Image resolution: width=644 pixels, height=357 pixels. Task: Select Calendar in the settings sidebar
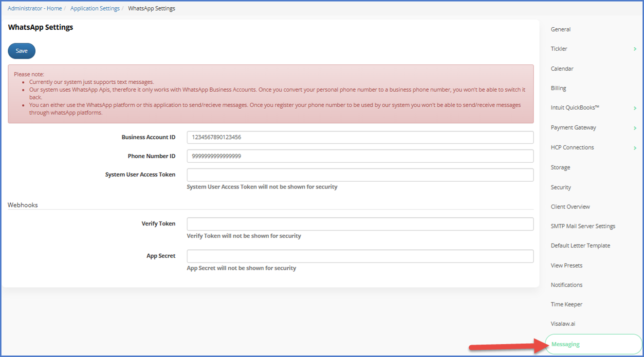(x=562, y=69)
